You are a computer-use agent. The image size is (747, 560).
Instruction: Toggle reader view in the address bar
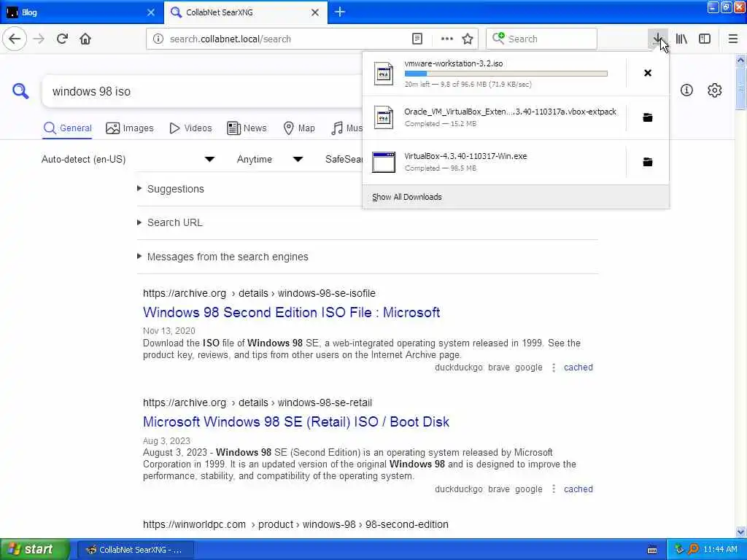(417, 39)
